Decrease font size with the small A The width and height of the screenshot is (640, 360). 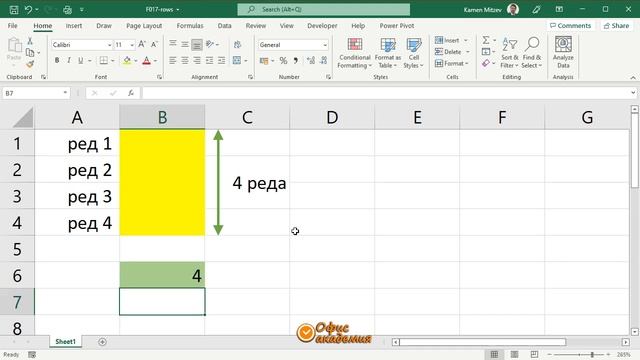154,44
